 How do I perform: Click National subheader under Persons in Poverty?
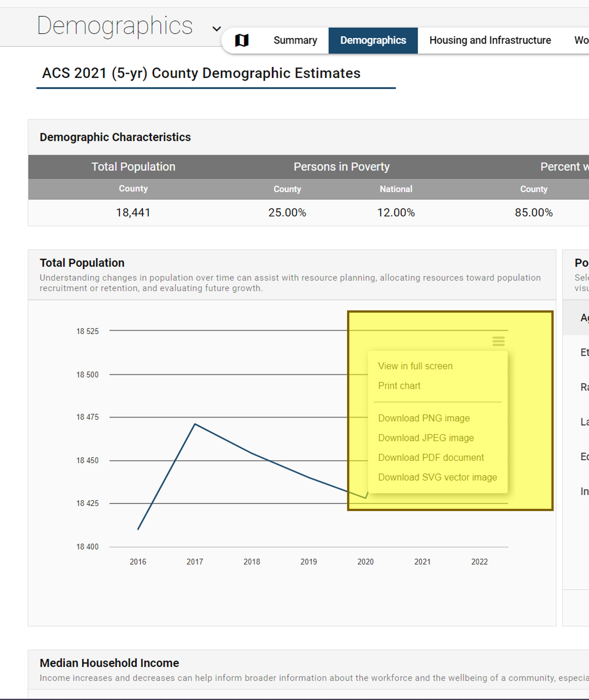pos(396,189)
